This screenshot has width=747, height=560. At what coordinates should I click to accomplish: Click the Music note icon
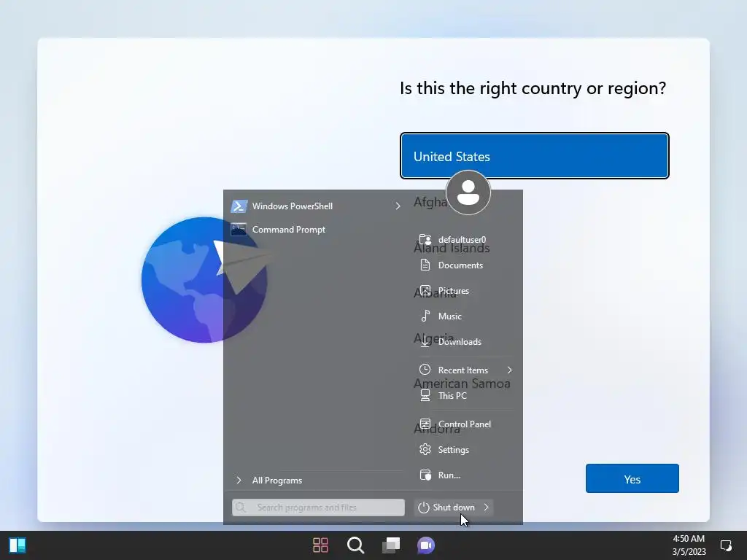coord(425,316)
